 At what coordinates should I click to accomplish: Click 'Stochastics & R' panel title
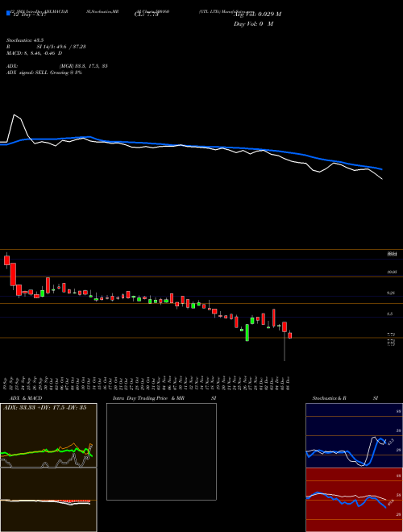(330, 398)
